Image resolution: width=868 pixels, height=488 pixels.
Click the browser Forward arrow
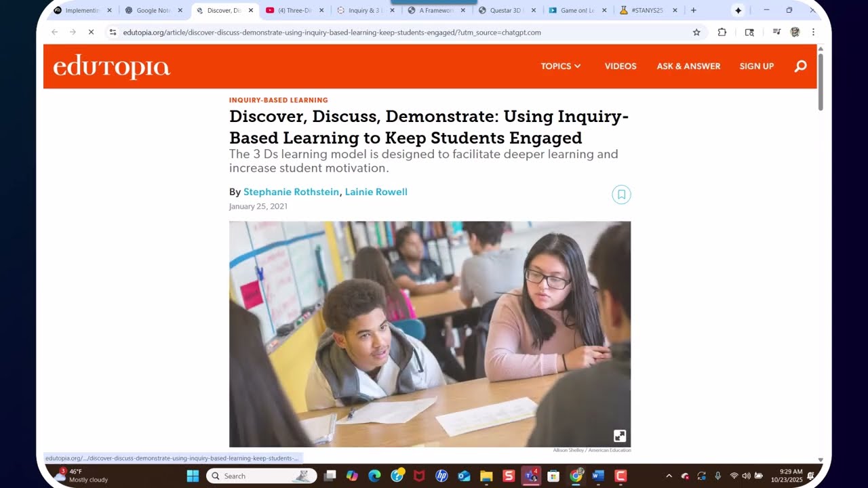[73, 32]
